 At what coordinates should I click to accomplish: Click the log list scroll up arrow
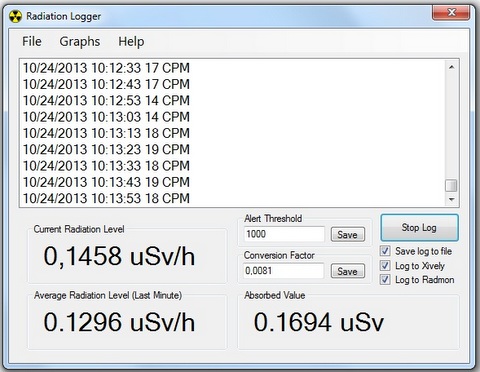(x=451, y=67)
